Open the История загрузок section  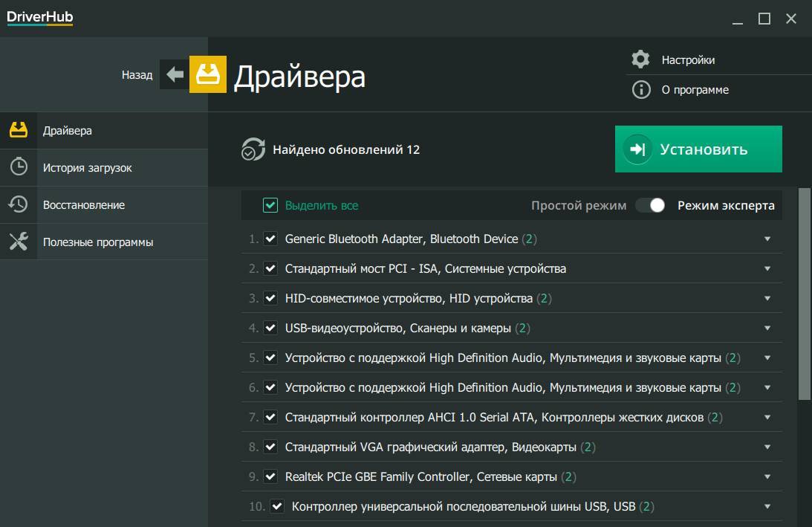click(x=87, y=168)
